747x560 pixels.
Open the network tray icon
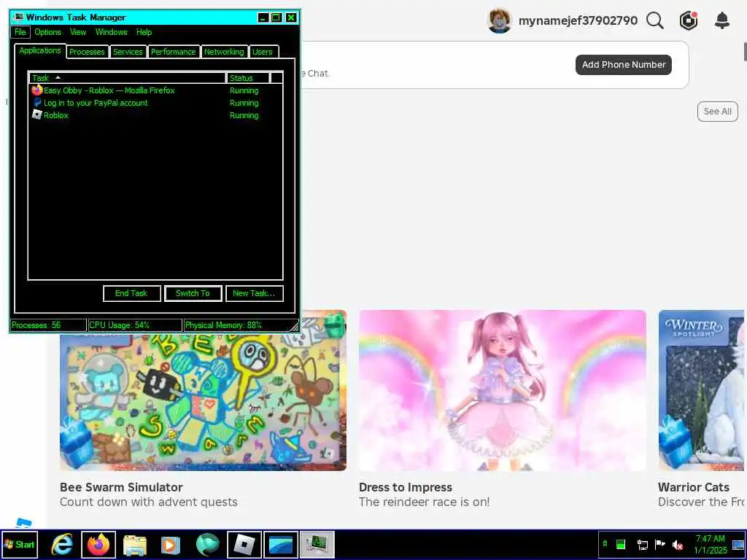pos(642,544)
